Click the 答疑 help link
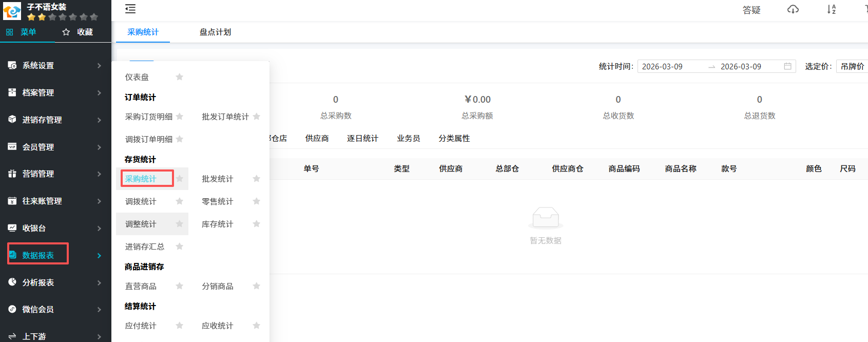868x342 pixels. click(751, 10)
